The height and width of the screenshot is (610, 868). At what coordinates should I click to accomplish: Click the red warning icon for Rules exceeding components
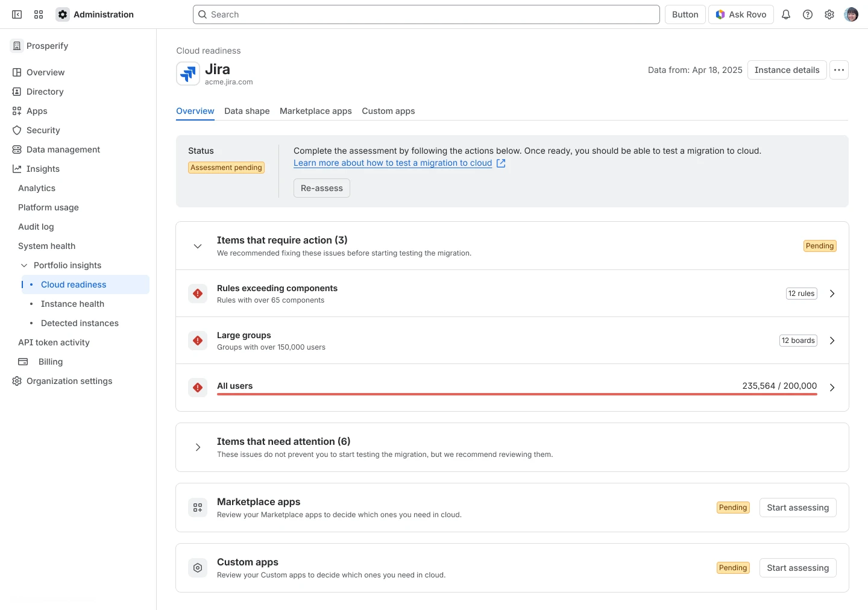tap(198, 294)
